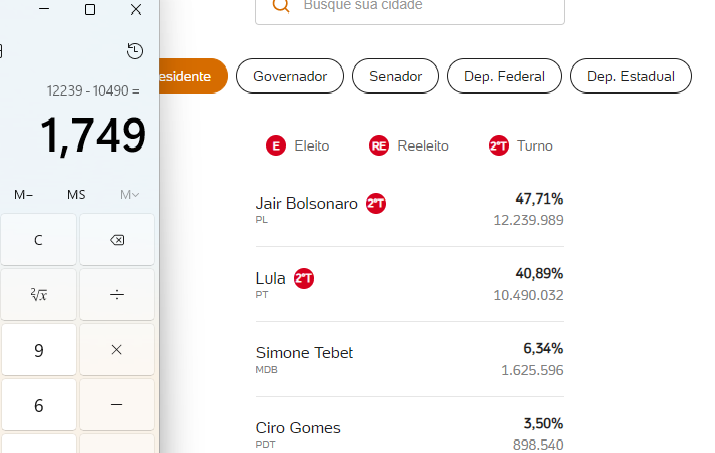Select the Governador tab
The height and width of the screenshot is (453, 715).
pyautogui.click(x=290, y=76)
